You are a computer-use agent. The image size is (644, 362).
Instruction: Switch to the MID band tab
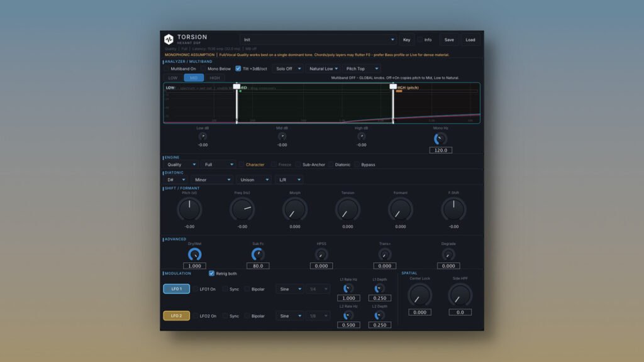194,77
